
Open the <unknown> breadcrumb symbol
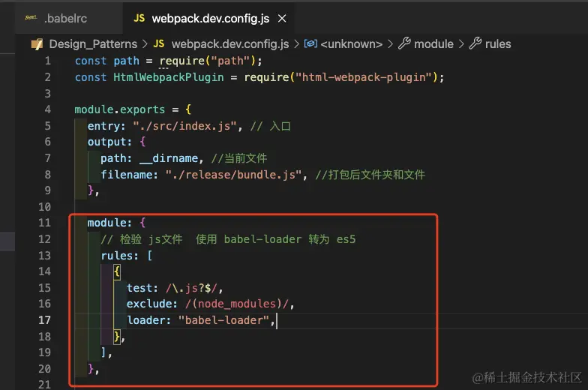(351, 43)
